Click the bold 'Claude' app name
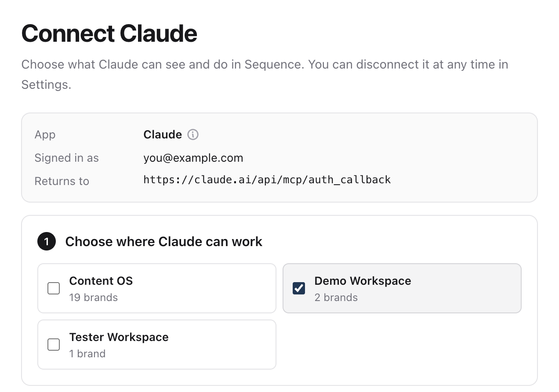 point(163,134)
